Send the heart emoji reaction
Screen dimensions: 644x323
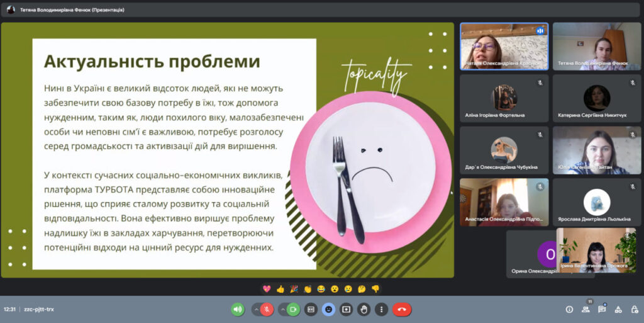click(267, 289)
